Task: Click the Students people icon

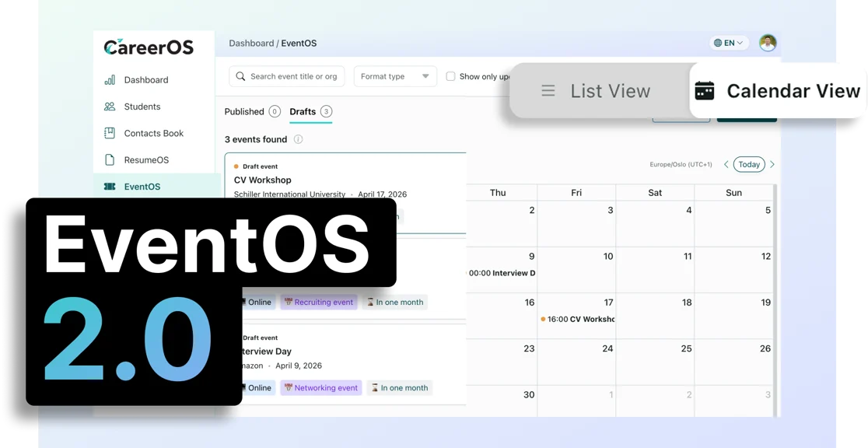Action: point(110,107)
